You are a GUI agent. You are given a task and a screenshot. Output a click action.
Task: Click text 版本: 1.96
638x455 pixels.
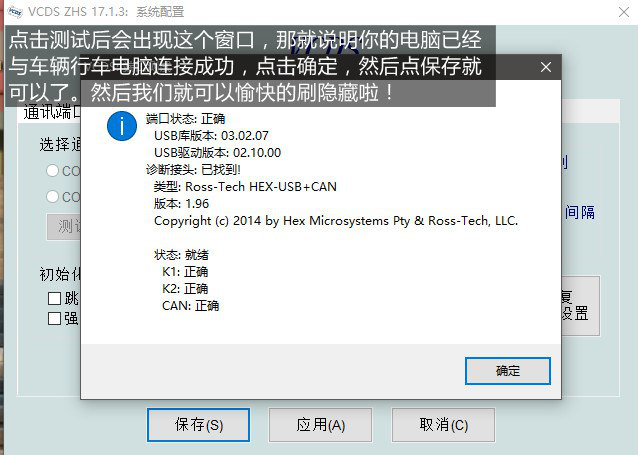(181, 203)
